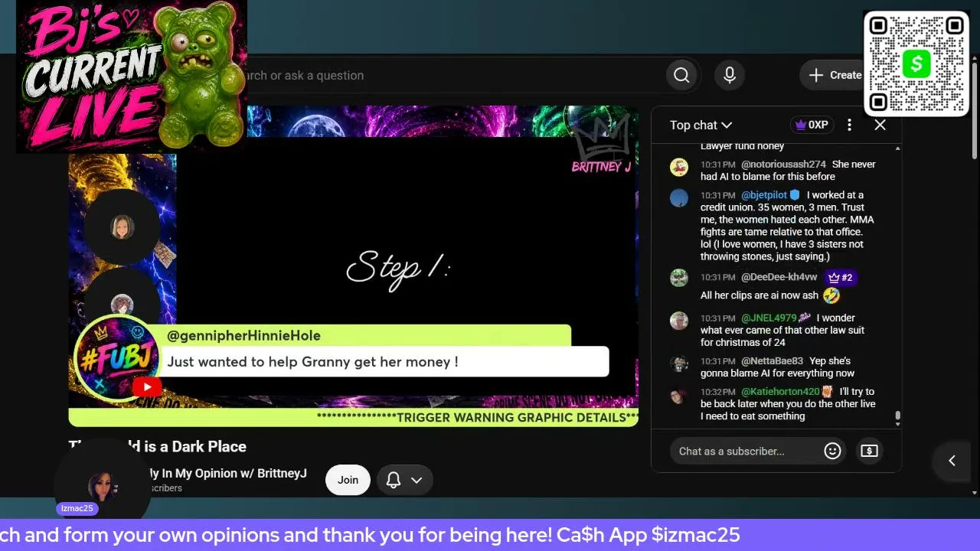980x551 pixels.
Task: Click the 'Step 1:' text in video
Action: (x=398, y=269)
